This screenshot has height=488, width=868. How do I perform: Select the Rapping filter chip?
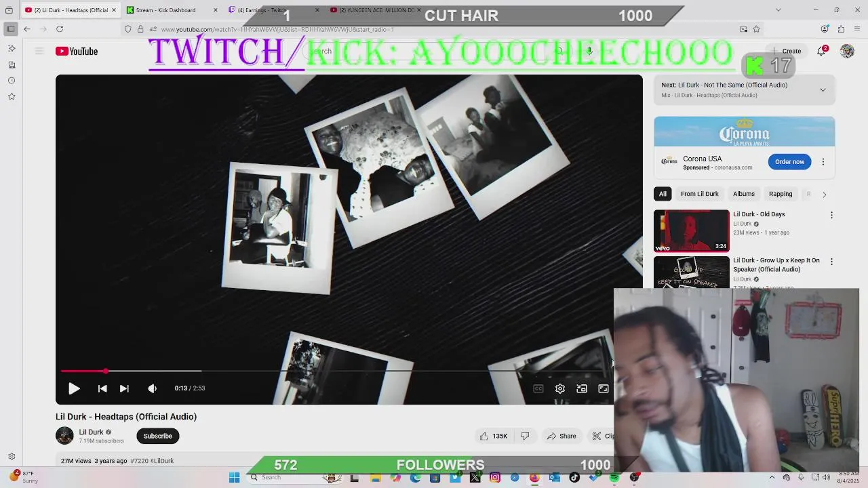click(x=781, y=194)
